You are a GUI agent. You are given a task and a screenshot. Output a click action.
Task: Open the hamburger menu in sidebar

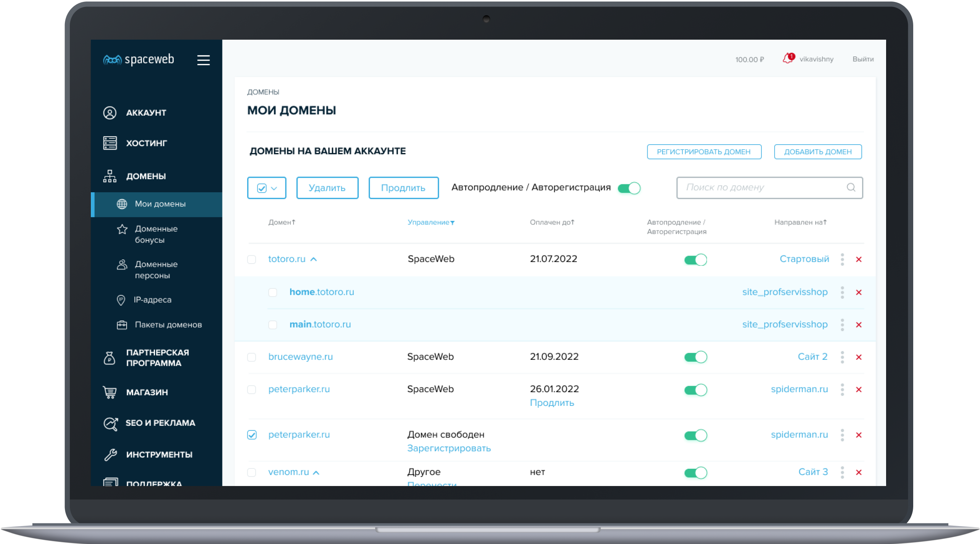pos(203,60)
